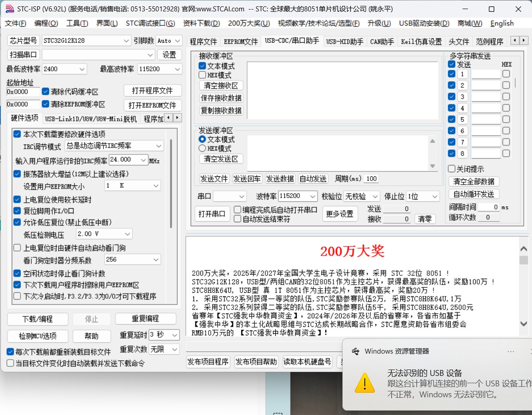Enable HEX模式 in the receive buffer

(203, 75)
